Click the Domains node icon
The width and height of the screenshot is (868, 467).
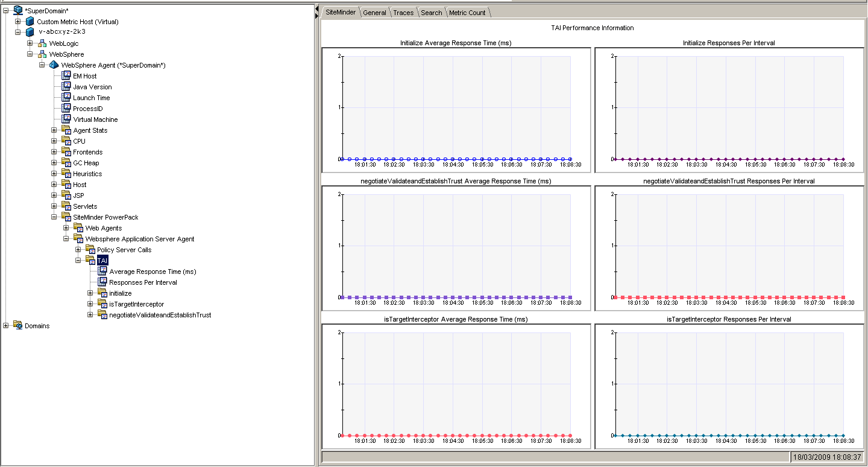pyautogui.click(x=18, y=325)
